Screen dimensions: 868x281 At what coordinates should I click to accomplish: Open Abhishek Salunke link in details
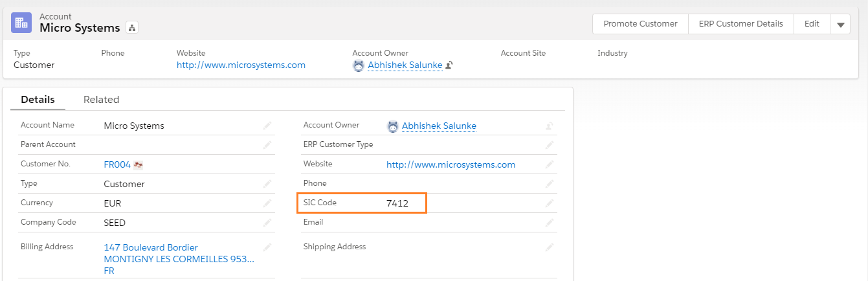tap(439, 126)
